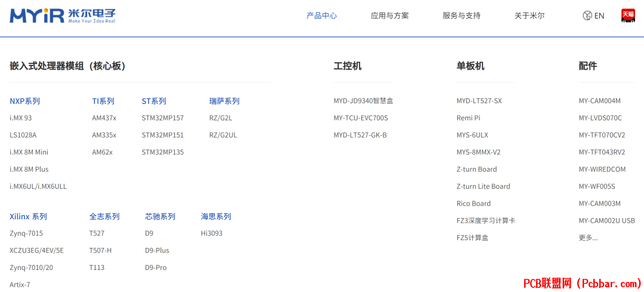The height and width of the screenshot is (292, 644).
Task: Open MYS-6ULX board
Action: click(472, 135)
